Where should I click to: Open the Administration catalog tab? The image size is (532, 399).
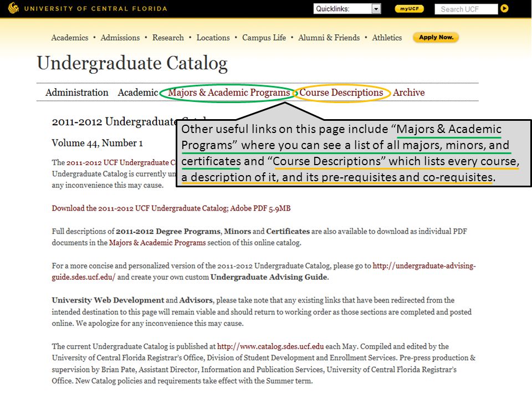click(76, 93)
